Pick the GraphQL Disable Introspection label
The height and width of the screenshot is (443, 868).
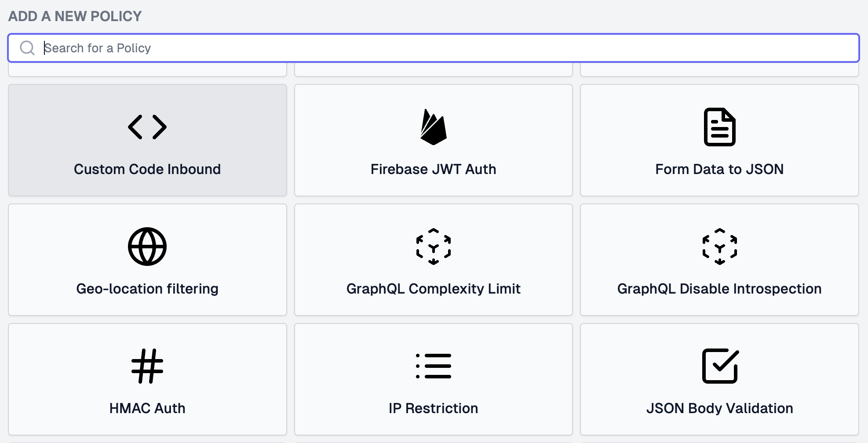719,289
